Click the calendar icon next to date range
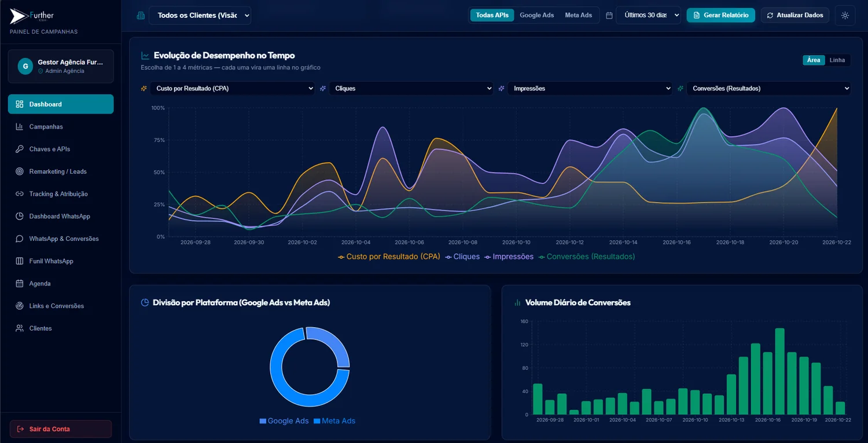868x443 pixels. click(x=609, y=16)
